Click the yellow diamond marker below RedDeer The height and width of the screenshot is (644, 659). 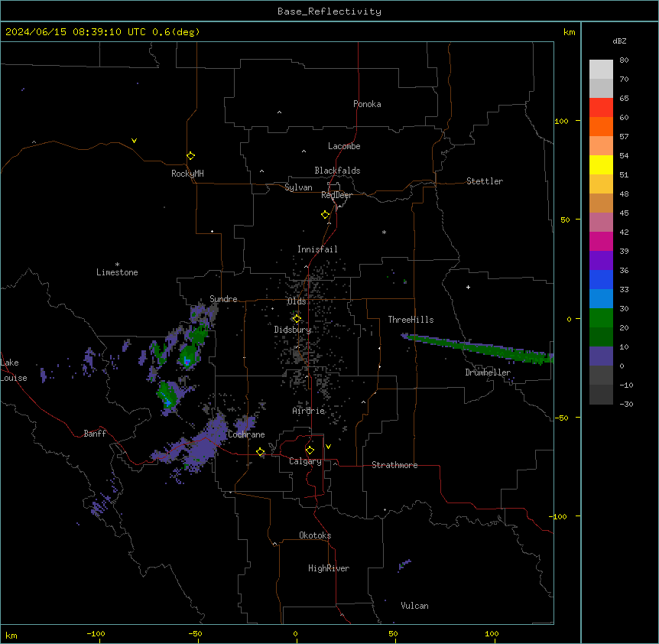(326, 215)
